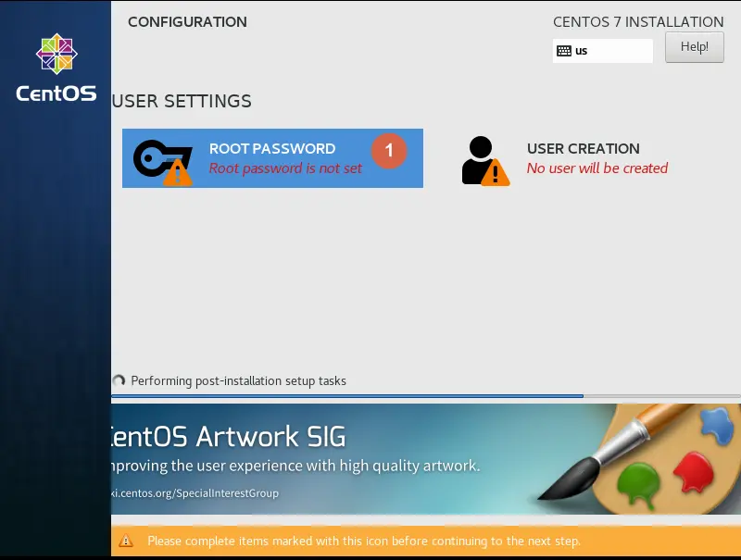Screen dimensions: 741x560
Task: Click CENTOS 7 INSTALLATION title text
Action: [x=638, y=21]
